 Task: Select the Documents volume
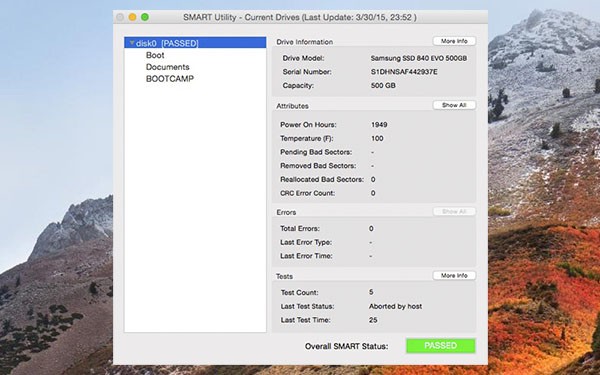tap(168, 67)
